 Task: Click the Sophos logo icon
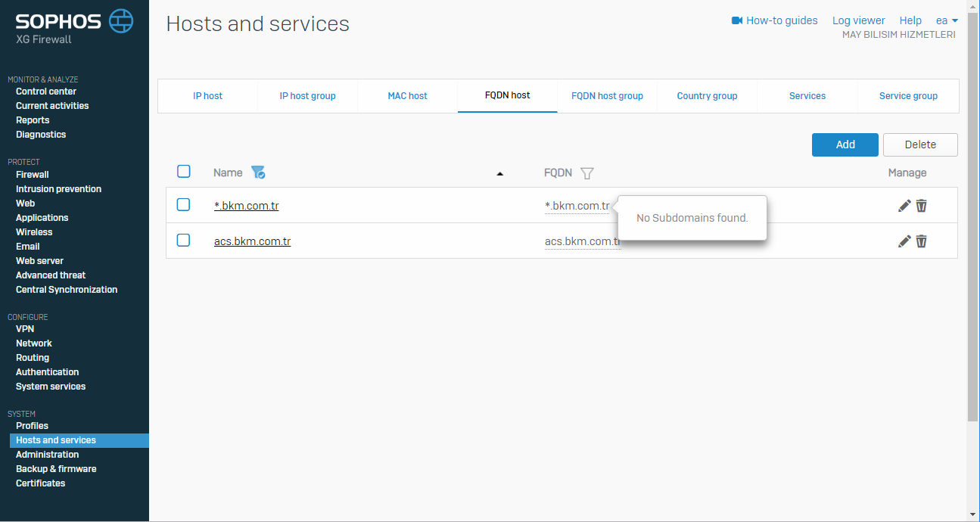(121, 21)
